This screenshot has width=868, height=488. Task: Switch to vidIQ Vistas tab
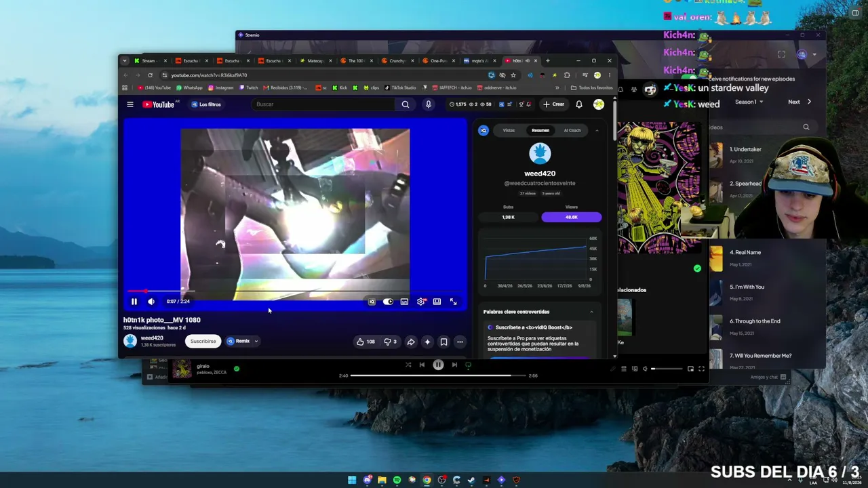[x=509, y=130]
